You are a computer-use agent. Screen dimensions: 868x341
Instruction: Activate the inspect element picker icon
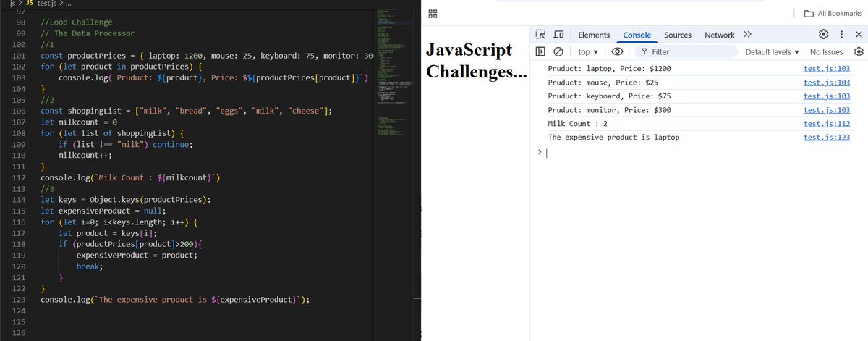pyautogui.click(x=540, y=34)
